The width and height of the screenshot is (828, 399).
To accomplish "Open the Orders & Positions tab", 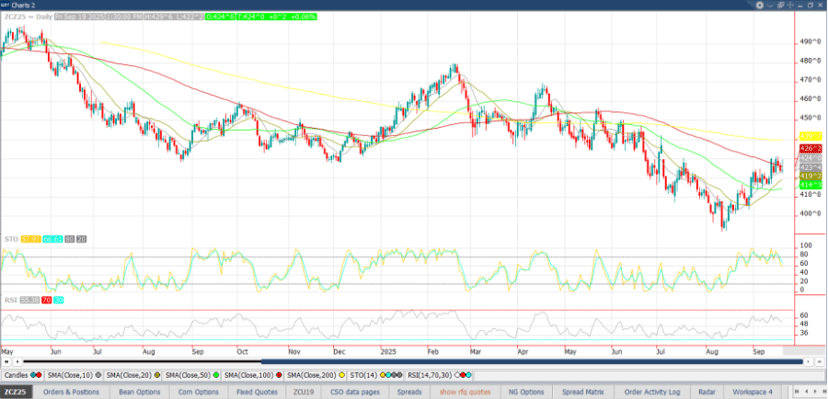I will tap(71, 392).
